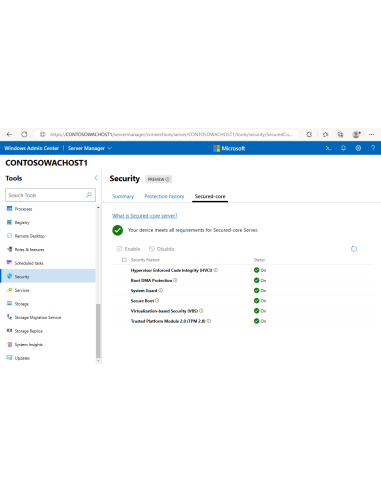Open Storage tool in sidebar

(48, 304)
